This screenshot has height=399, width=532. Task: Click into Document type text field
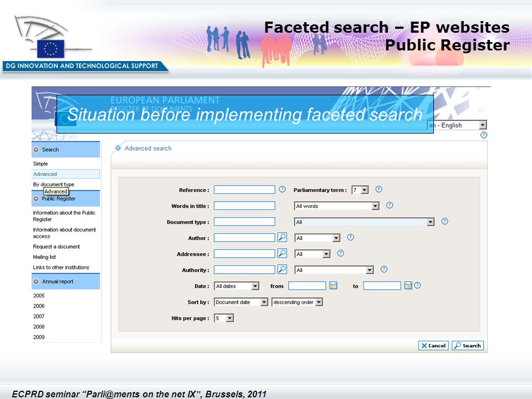pos(244,222)
